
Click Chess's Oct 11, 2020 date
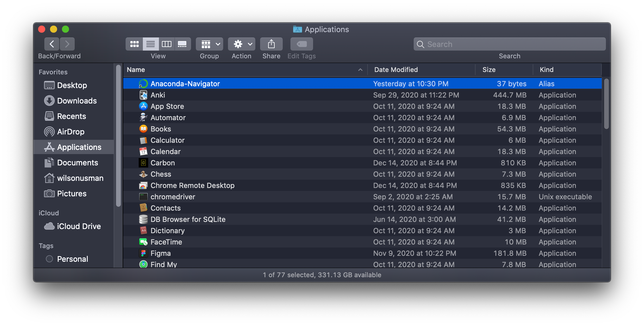414,174
